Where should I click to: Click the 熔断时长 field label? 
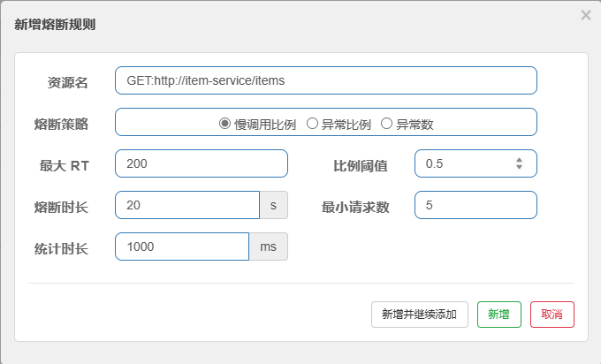(x=61, y=207)
